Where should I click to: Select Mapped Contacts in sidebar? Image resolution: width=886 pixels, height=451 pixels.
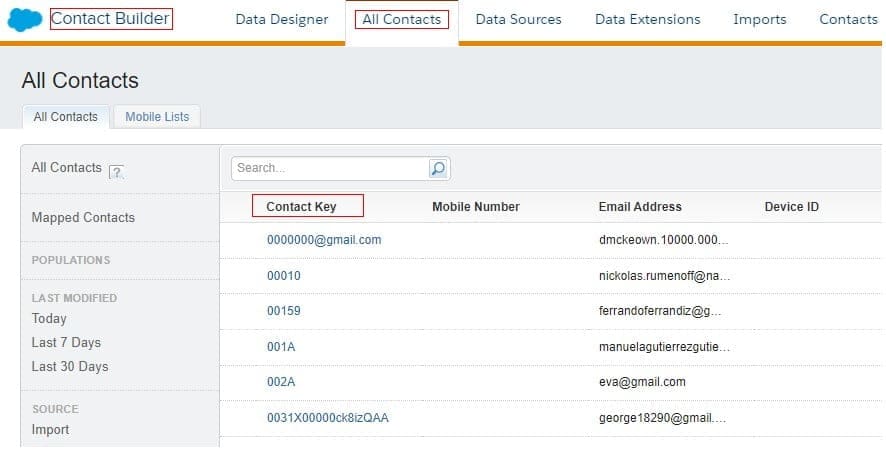tap(83, 218)
